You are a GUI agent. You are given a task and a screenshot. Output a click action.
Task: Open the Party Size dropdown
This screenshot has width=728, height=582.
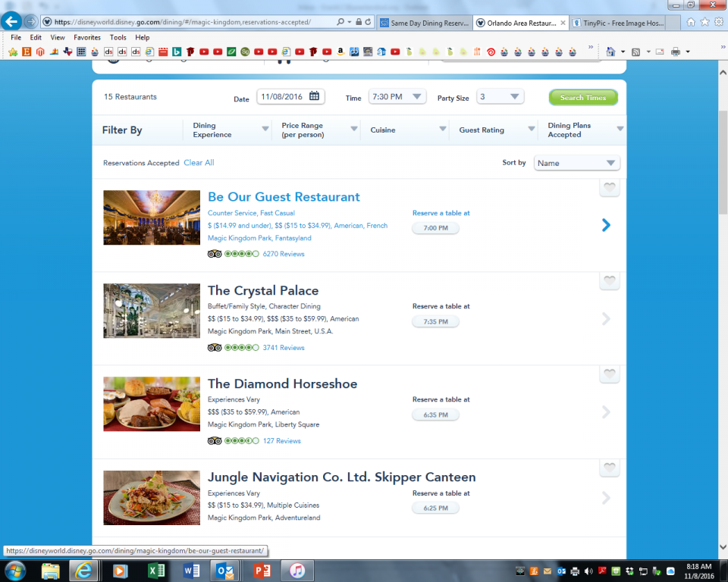(500, 97)
